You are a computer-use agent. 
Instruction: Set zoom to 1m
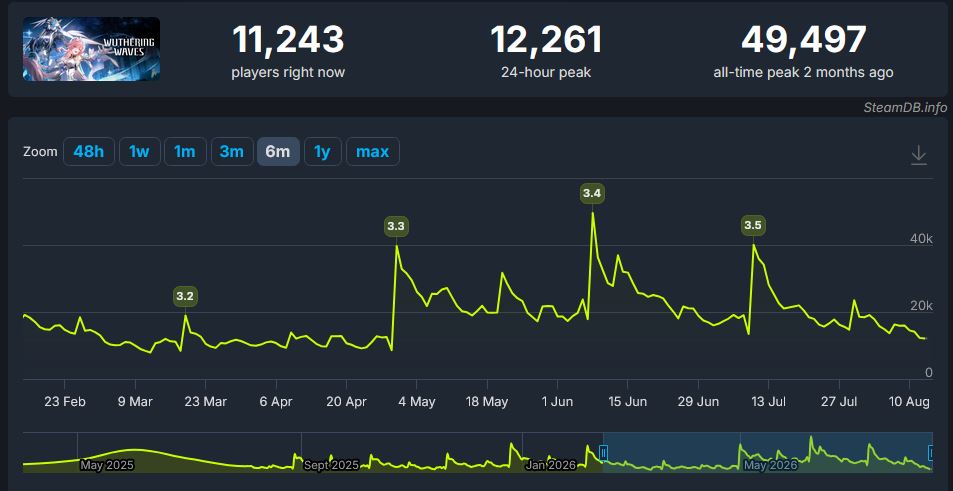tap(185, 151)
